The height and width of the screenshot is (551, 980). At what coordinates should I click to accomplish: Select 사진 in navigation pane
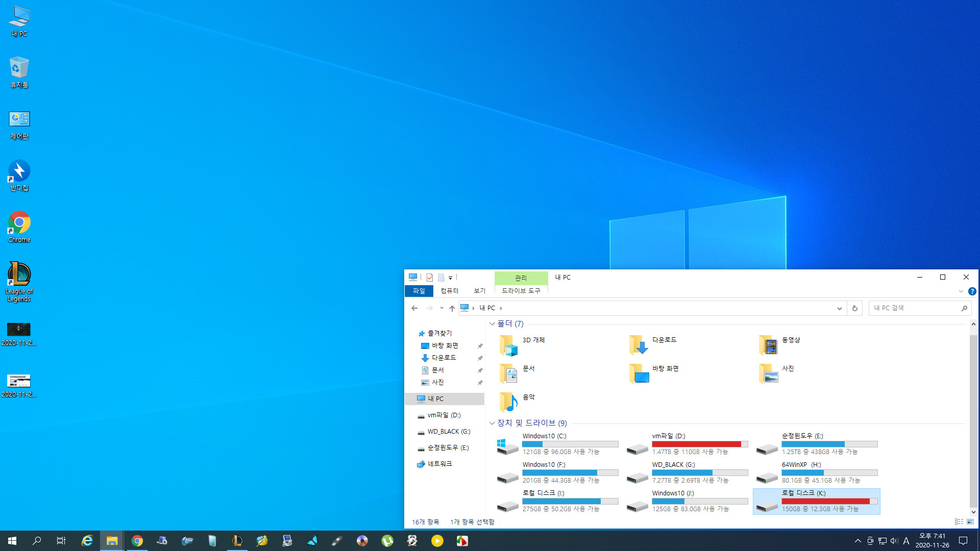pos(432,382)
